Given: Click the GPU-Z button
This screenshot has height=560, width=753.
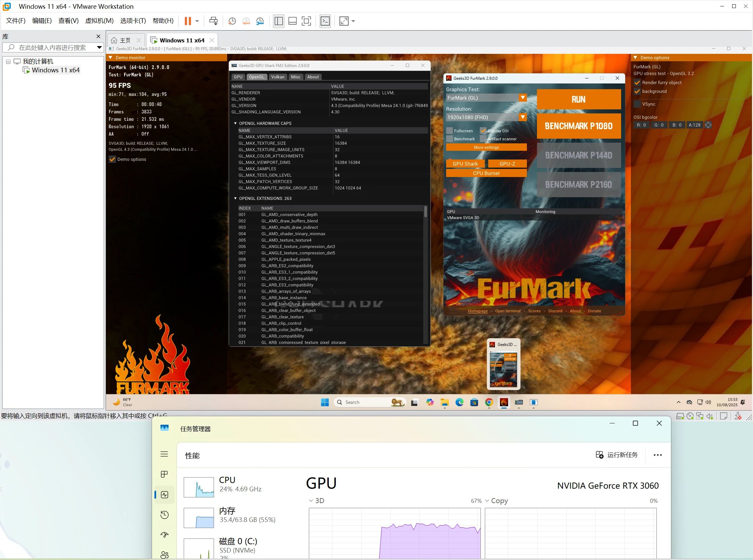Looking at the screenshot, I should point(507,164).
